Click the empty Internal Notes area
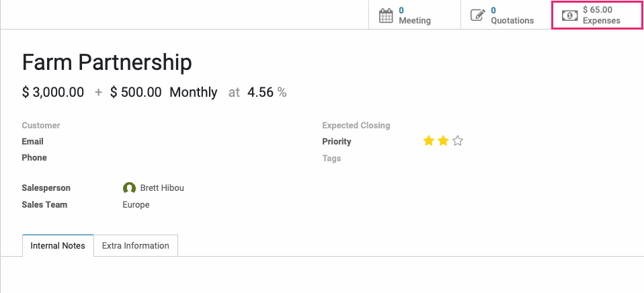This screenshot has height=293, width=644. (322, 275)
